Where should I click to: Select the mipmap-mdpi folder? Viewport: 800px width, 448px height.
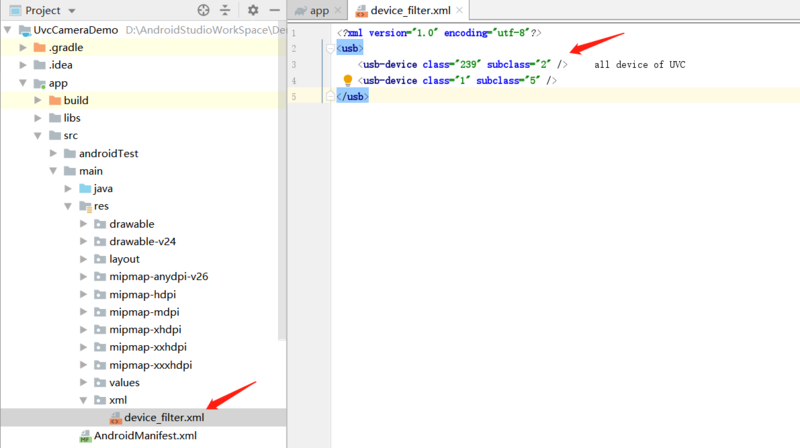tap(143, 312)
